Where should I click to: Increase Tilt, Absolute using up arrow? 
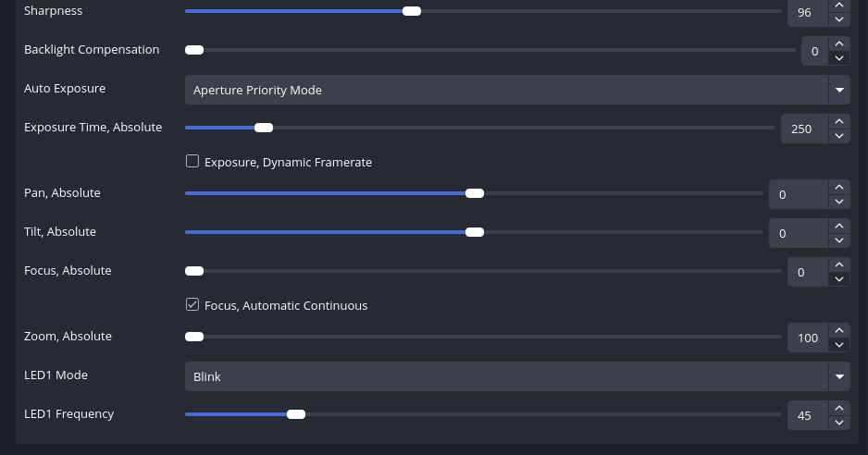click(x=839, y=226)
